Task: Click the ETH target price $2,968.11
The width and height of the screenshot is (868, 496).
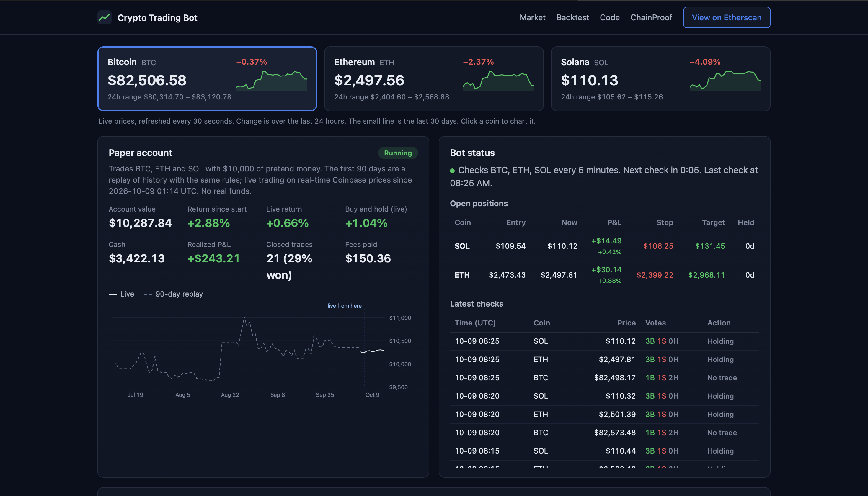Action: pos(707,275)
